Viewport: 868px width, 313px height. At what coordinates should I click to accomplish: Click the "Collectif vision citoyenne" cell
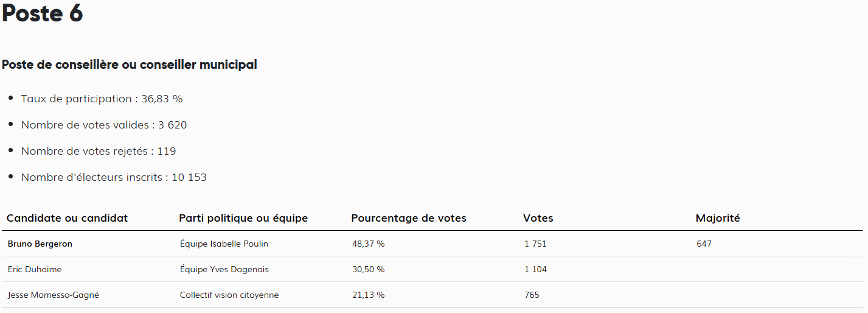tap(229, 295)
